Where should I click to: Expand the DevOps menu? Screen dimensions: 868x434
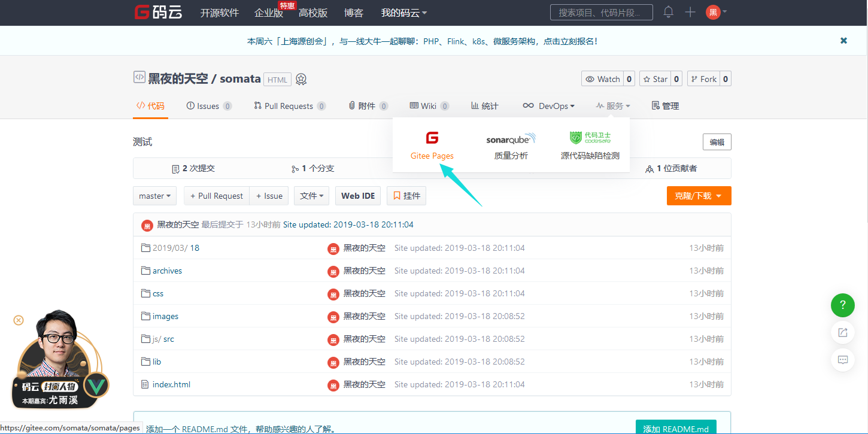pyautogui.click(x=548, y=106)
